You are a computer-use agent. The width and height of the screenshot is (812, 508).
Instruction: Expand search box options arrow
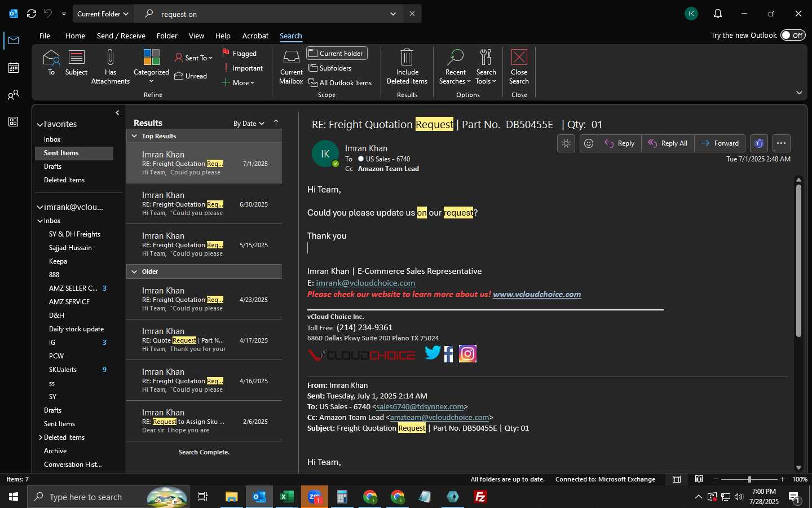393,14
